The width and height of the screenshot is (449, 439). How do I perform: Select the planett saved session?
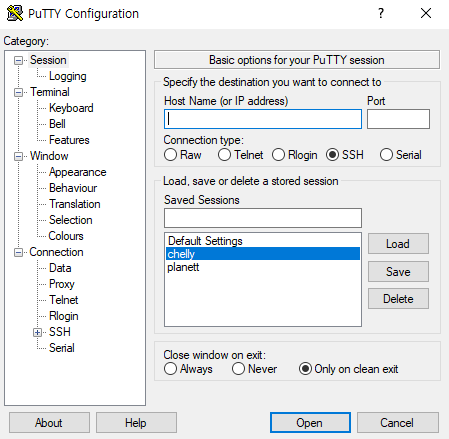pos(263,267)
